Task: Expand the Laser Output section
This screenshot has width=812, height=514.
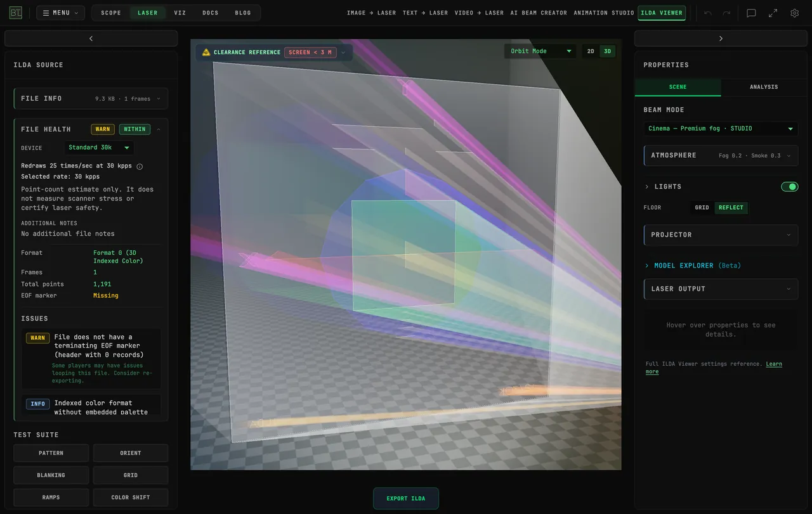Action: tap(721, 289)
